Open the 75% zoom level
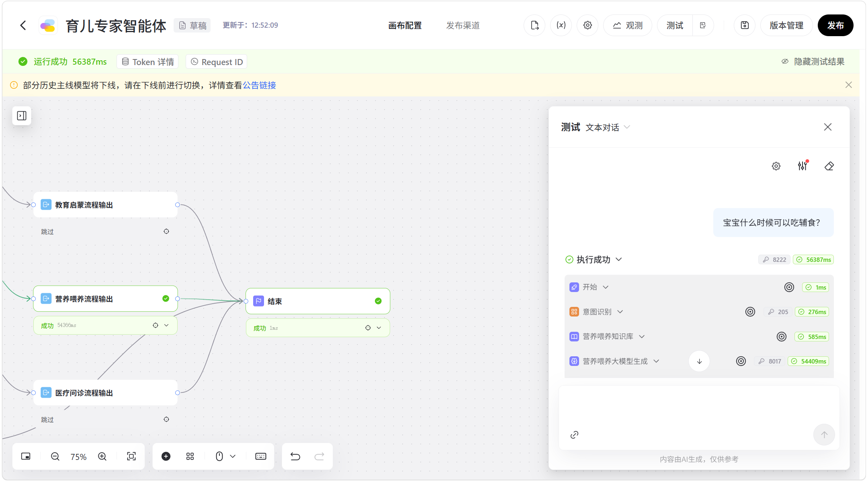This screenshot has width=868, height=482. pyautogui.click(x=78, y=457)
